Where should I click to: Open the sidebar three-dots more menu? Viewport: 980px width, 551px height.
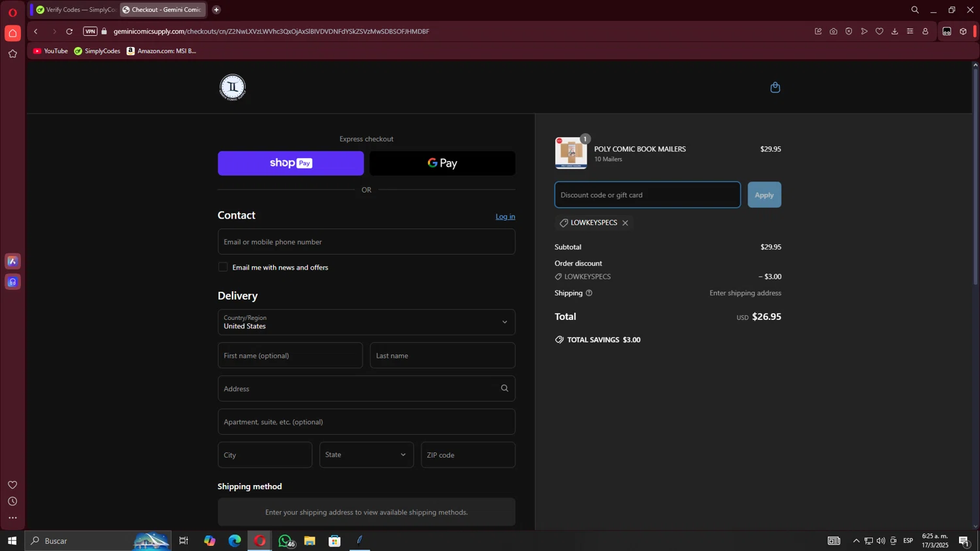12,518
